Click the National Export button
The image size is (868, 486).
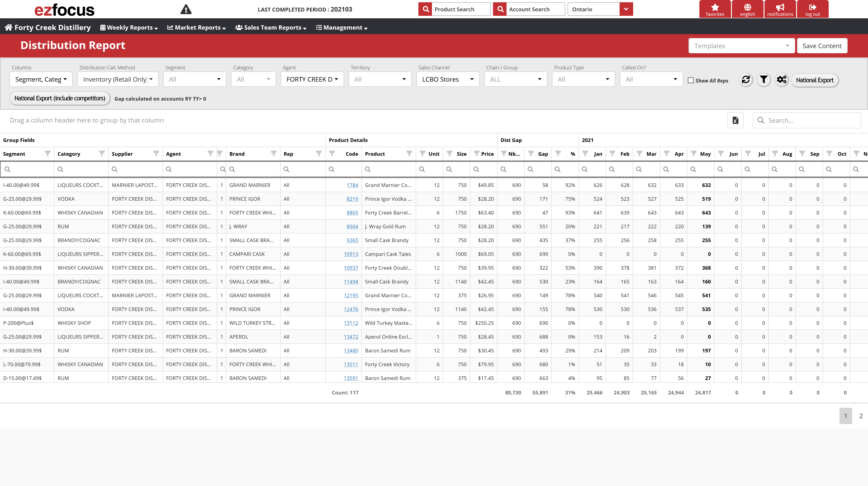[815, 80]
